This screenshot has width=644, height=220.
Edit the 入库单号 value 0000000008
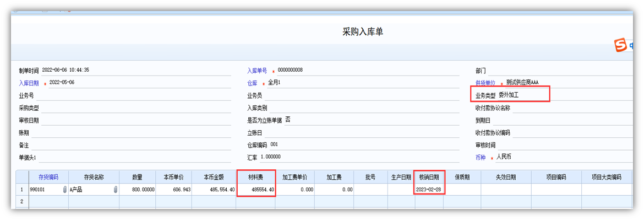point(368,71)
